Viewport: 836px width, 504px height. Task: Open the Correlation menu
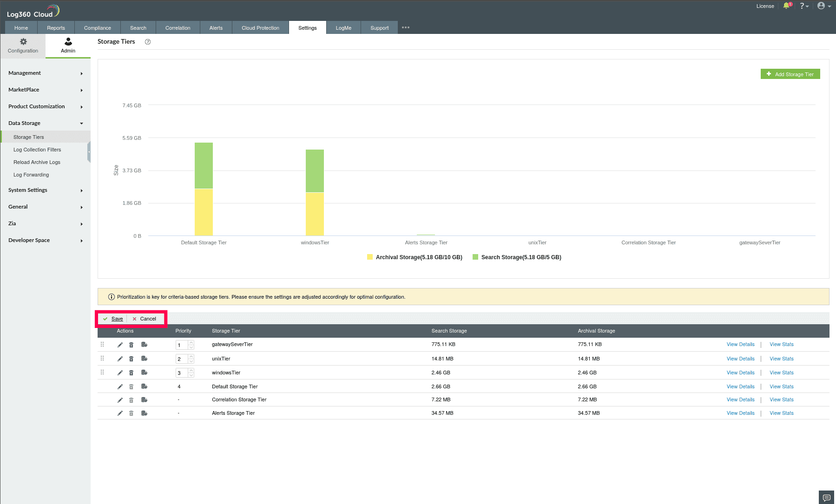178,27
